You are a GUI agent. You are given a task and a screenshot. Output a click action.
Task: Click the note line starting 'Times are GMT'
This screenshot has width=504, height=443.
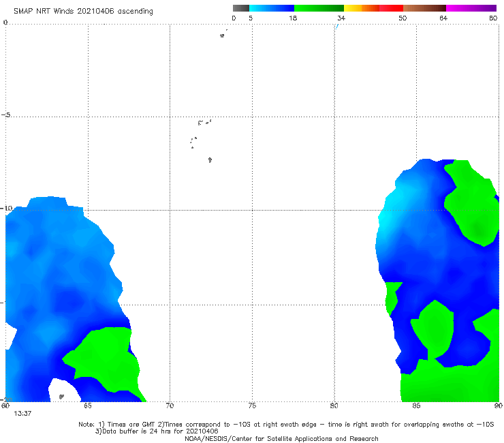coord(286,425)
